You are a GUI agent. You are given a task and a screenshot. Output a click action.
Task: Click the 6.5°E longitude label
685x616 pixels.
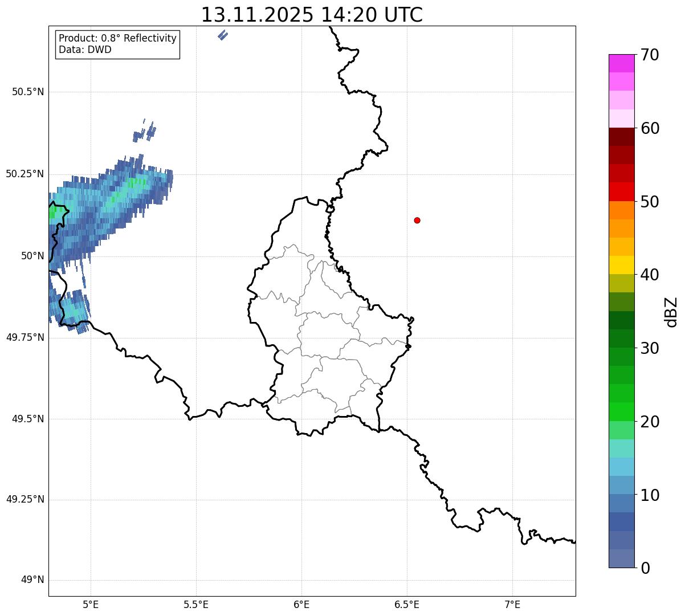407,605
